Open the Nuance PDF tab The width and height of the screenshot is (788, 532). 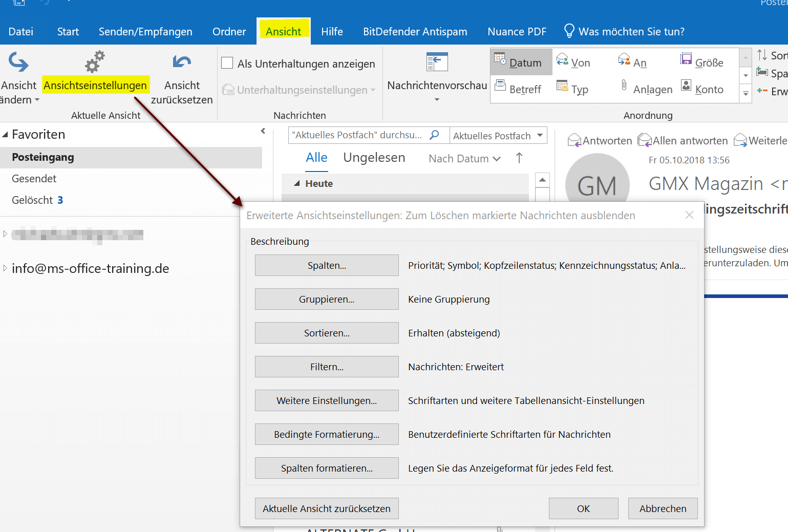517,31
